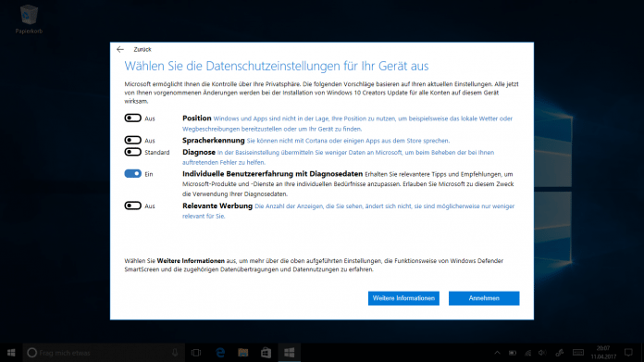This screenshot has height=362, width=644.
Task: Open the Papierkorb desktop icon
Action: pyautogui.click(x=29, y=19)
